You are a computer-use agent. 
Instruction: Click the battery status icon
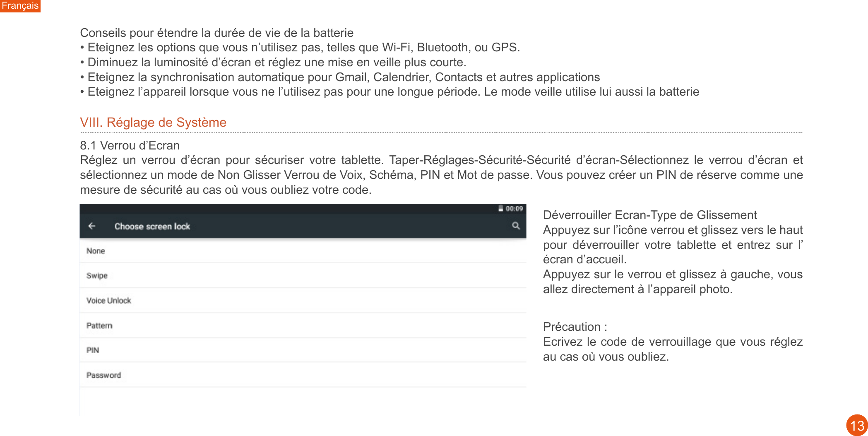coord(500,209)
